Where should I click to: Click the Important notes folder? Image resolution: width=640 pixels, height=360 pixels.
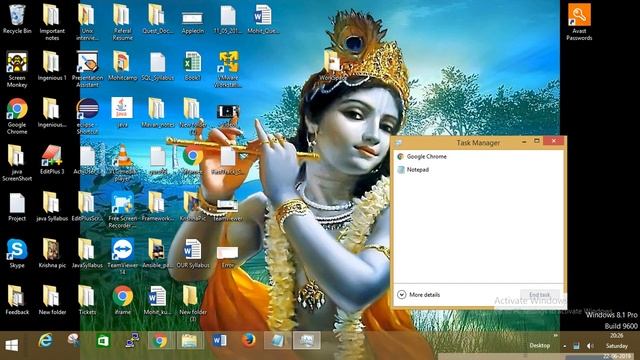click(52, 22)
